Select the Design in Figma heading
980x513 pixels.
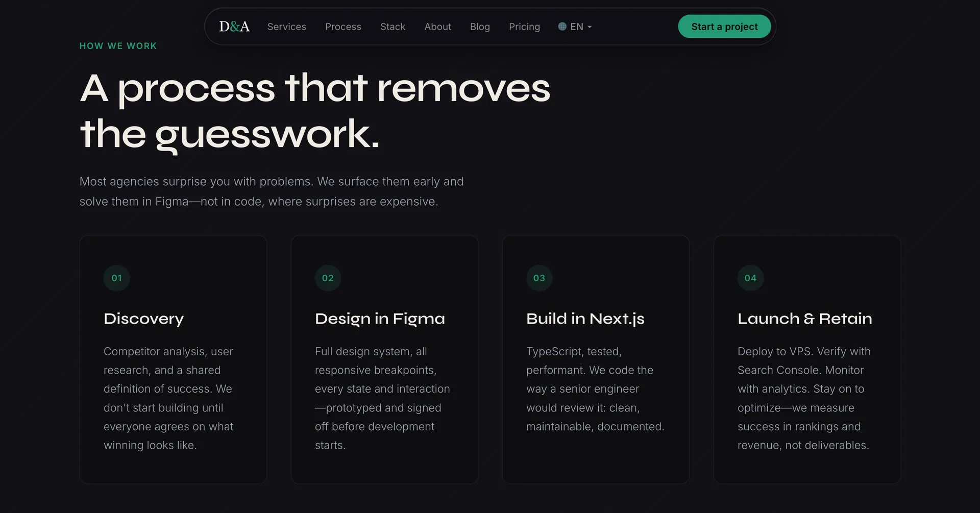pyautogui.click(x=380, y=319)
